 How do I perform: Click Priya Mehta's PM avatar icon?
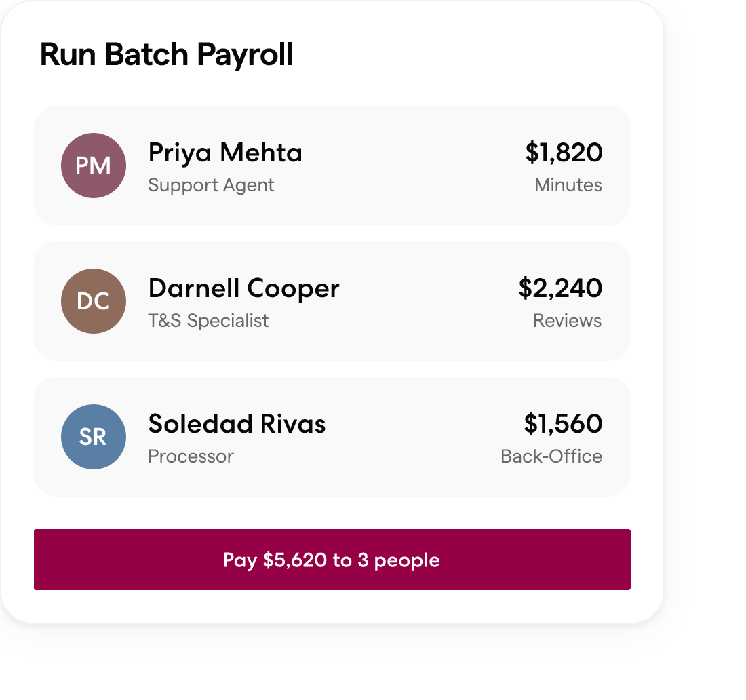[x=93, y=165]
